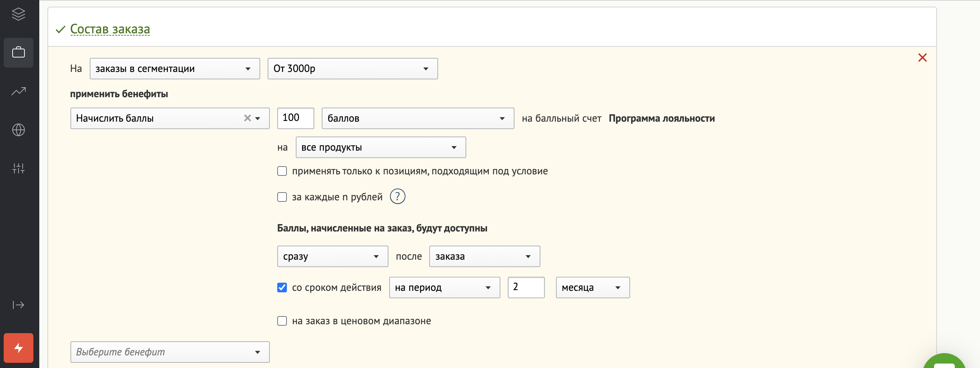Image resolution: width=980 pixels, height=368 pixels.
Task: Collapse the 'Состав заказа' section heading
Action: click(110, 29)
